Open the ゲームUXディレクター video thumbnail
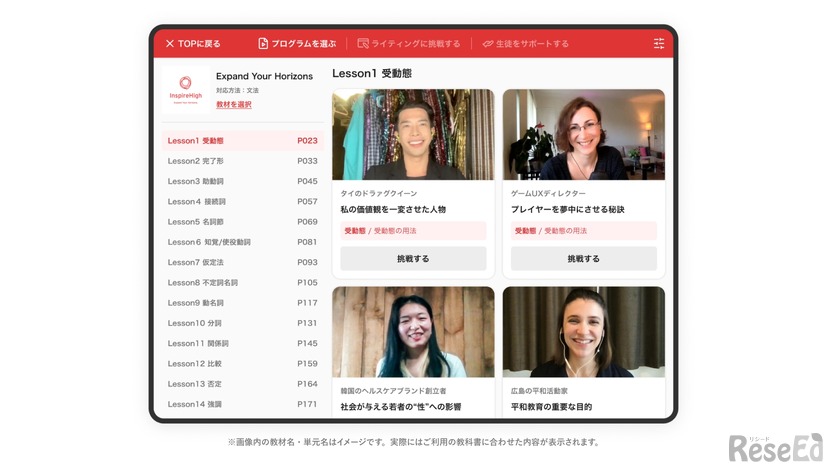The image size is (826, 464). 583,134
